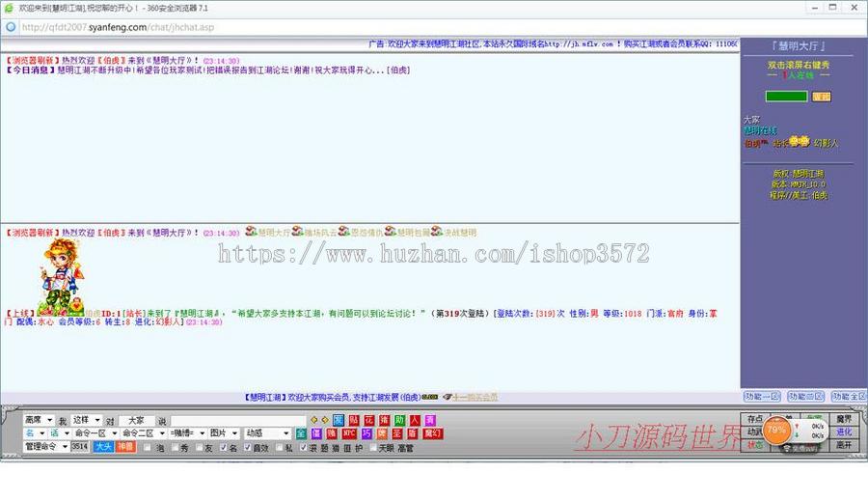Open the 这样 dropdown

[87, 420]
